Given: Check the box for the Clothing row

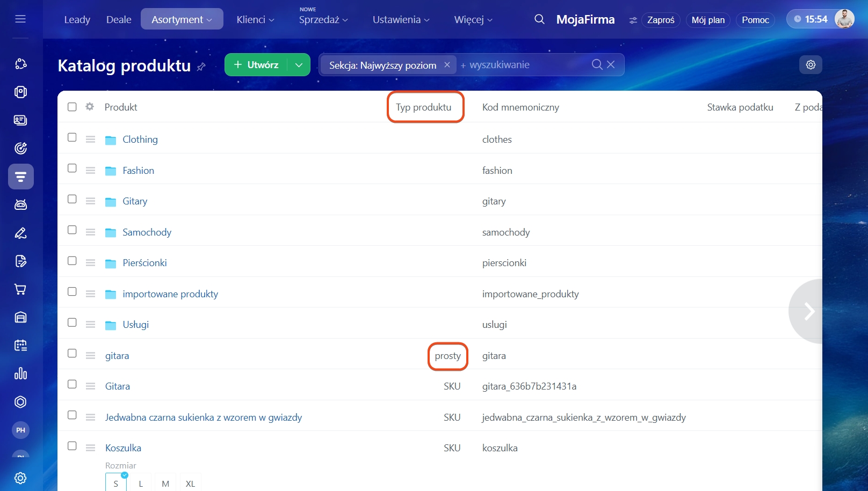Looking at the screenshot, I should click(72, 137).
